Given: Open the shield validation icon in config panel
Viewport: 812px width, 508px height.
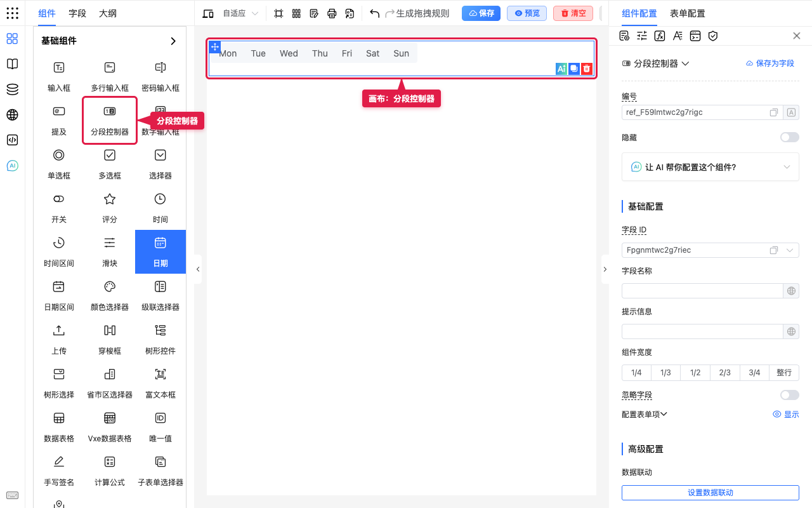Looking at the screenshot, I should pos(713,36).
